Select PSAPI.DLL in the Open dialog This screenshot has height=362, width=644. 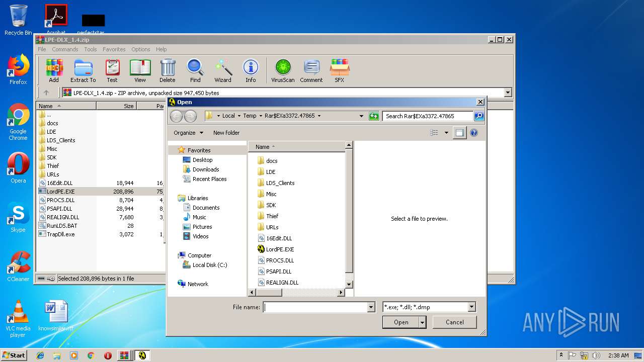click(279, 271)
